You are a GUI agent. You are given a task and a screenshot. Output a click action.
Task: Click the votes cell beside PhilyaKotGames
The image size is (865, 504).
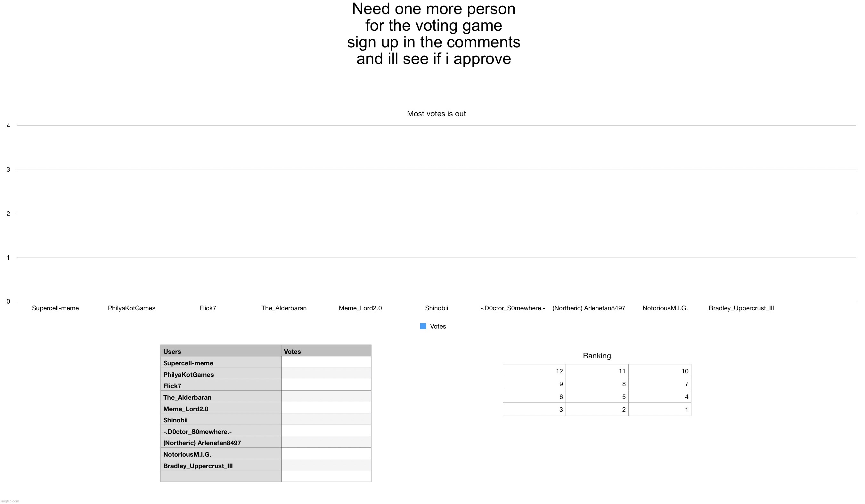pos(326,374)
